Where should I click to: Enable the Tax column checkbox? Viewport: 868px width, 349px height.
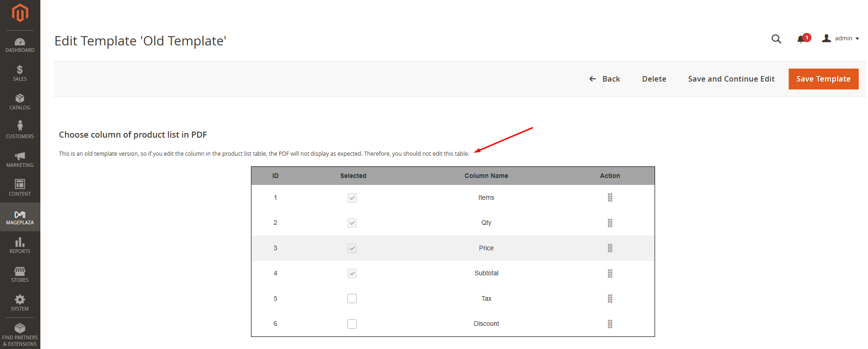352,298
